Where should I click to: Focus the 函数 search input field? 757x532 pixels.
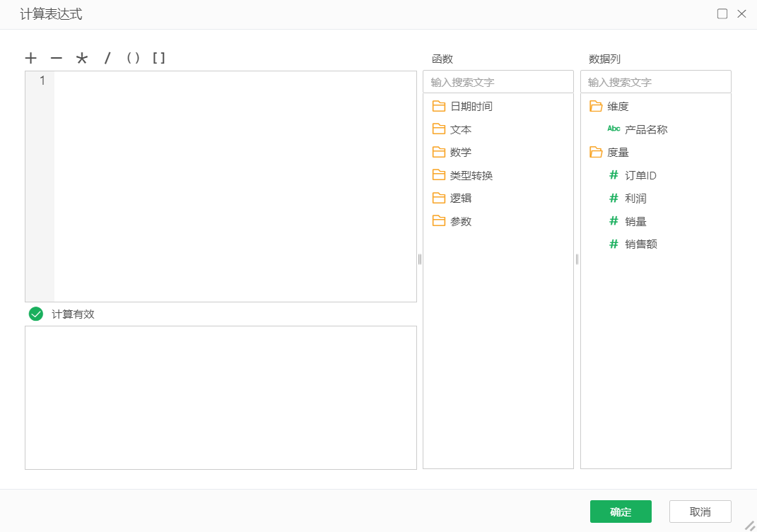pos(498,82)
